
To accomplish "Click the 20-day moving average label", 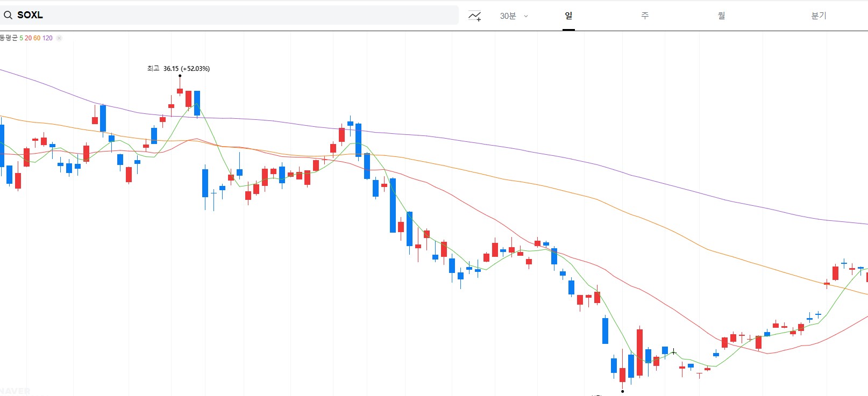I will point(28,38).
